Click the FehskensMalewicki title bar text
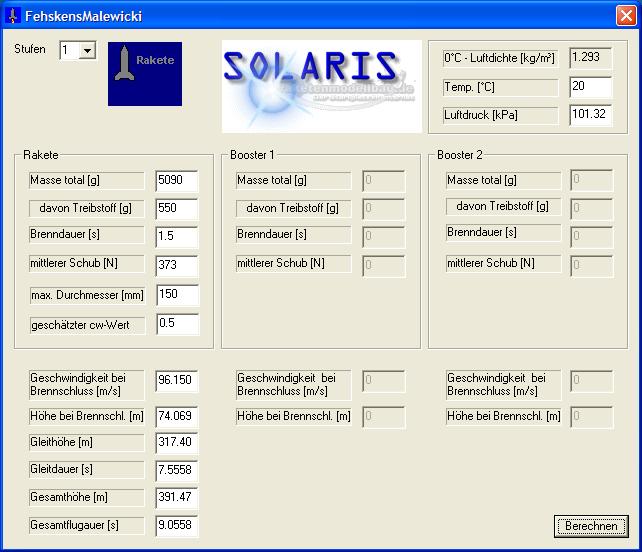This screenshot has height=552, width=642. [x=84, y=16]
